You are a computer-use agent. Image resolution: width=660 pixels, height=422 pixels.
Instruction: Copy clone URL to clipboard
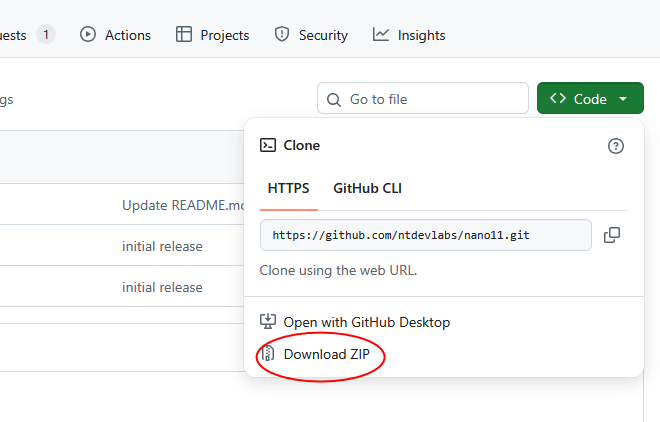[612, 235]
